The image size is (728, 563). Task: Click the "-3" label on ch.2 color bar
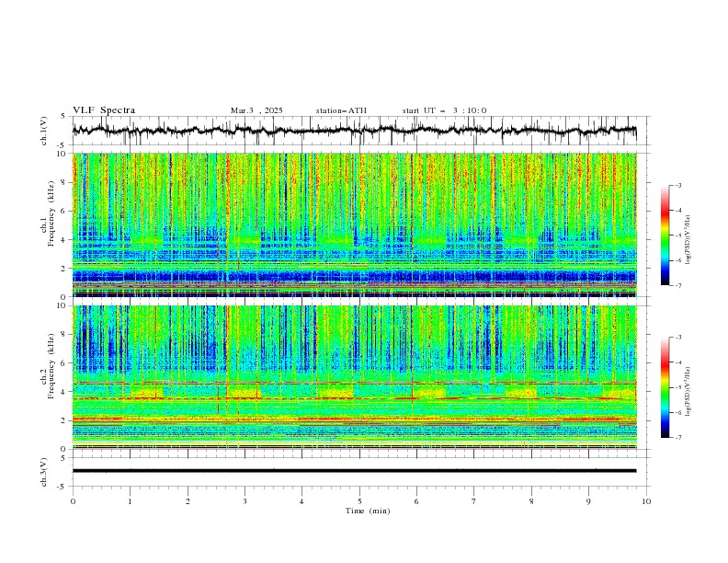pos(678,338)
